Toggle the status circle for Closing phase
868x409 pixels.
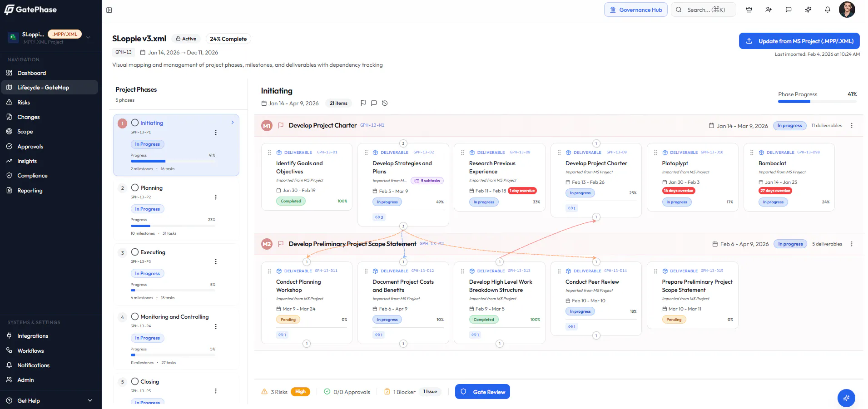(x=135, y=381)
